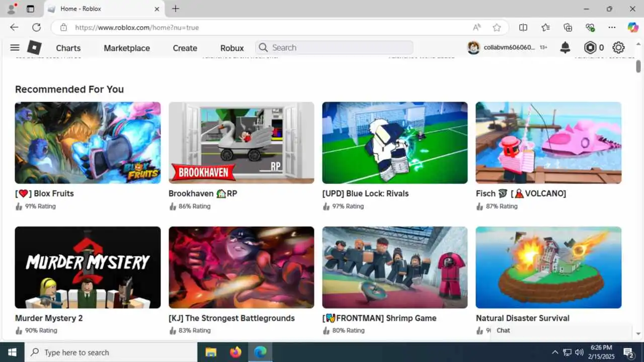
Task: Open Browser essentials heart icon
Action: click(x=590, y=28)
